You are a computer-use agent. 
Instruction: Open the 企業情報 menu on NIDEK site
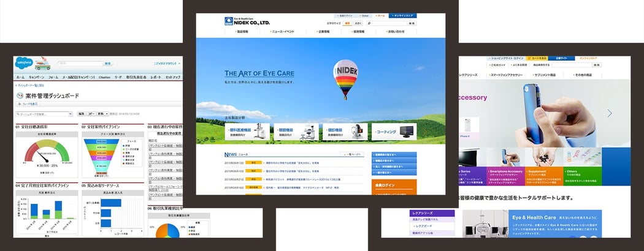click(323, 32)
